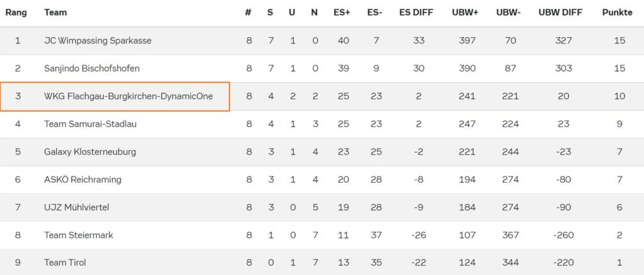Click the Team column header
This screenshot has width=644, height=275.
coord(55,13)
